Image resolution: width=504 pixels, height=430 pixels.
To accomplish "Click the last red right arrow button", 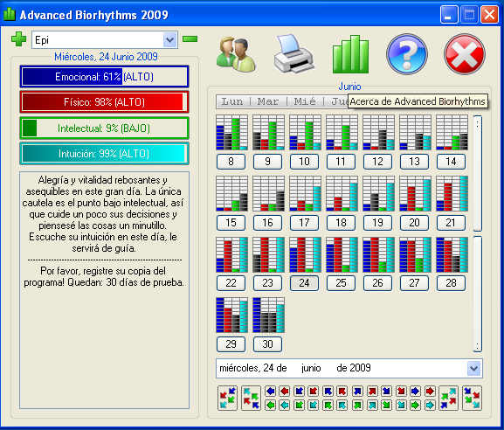I will tap(430, 391).
